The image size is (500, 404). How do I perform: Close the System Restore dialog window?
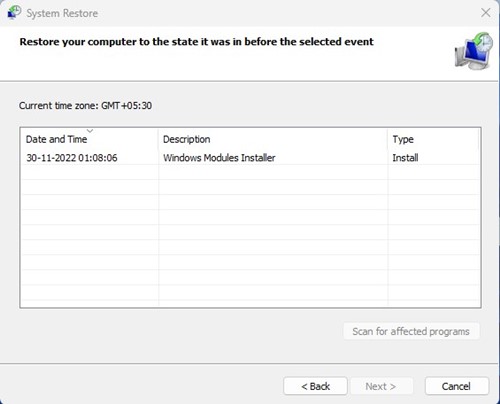[x=486, y=13]
